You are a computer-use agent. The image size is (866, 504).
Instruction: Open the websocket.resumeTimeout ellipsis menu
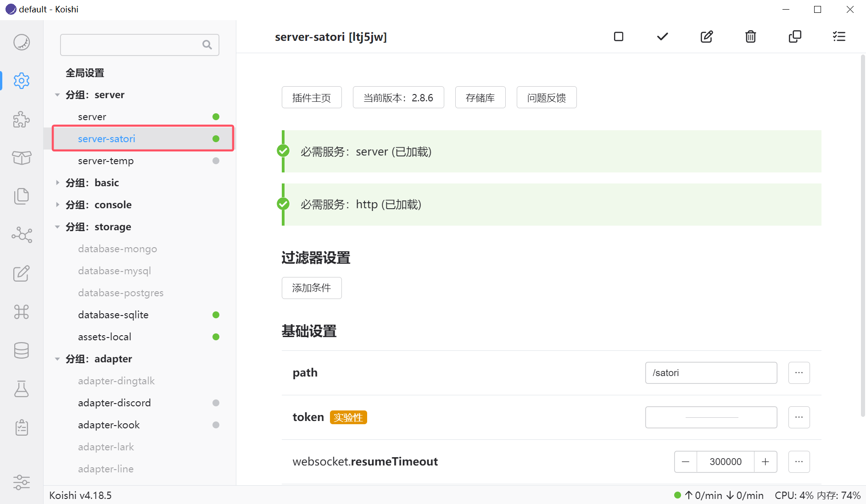click(x=799, y=462)
